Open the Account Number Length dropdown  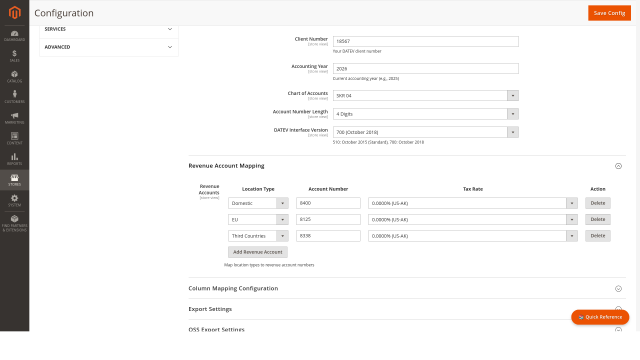(426, 114)
